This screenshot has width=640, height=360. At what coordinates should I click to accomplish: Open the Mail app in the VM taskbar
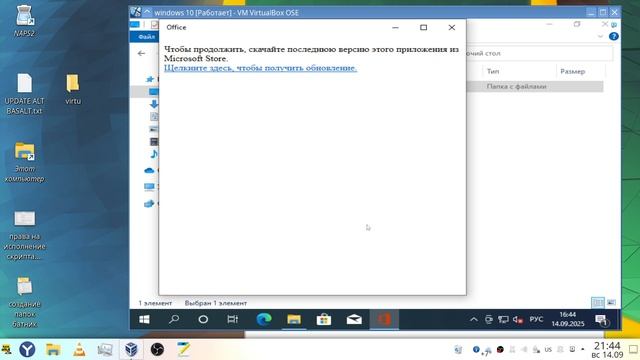[354, 319]
